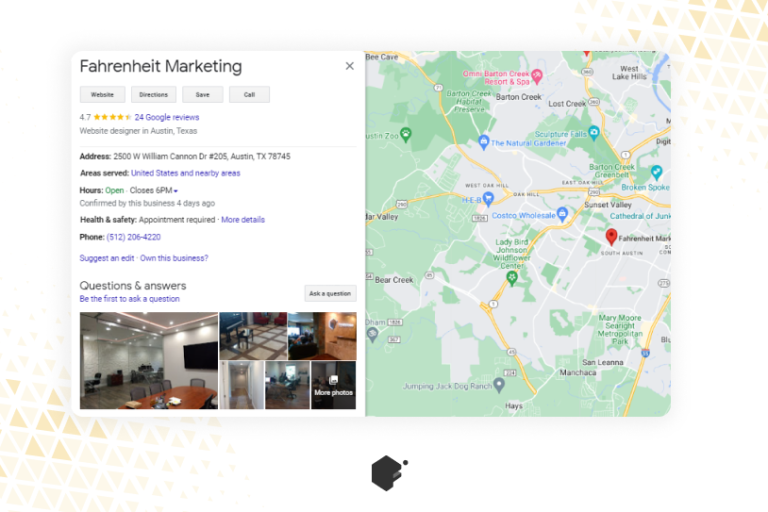768x512 pixels.
Task: Click the Highway 290 shield near West Oak Hill
Action: [x=402, y=204]
